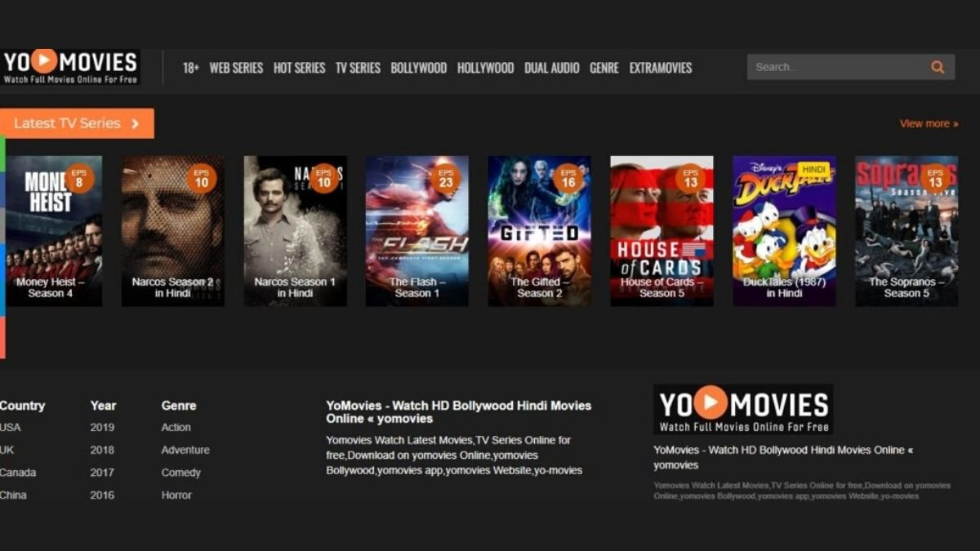Open DuckTales (1987) in Hindi poster
The width and height of the screenshot is (980, 551).
[x=784, y=231]
